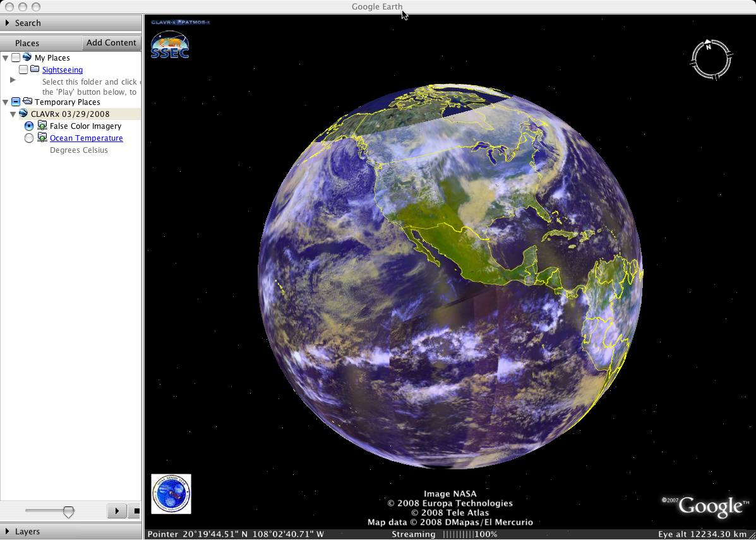This screenshot has width=756, height=540.
Task: Click the 'Image NASA' attribution text
Action: click(x=450, y=494)
